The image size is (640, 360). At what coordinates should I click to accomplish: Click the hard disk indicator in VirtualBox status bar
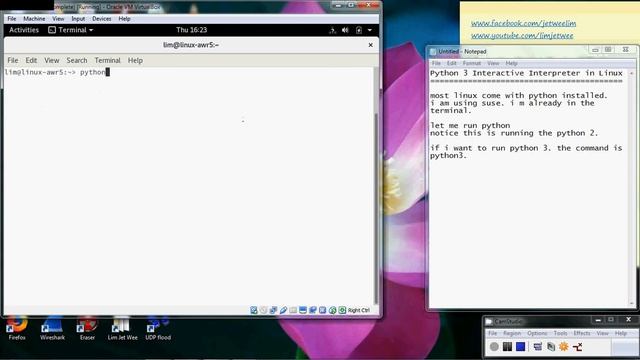[x=253, y=310]
